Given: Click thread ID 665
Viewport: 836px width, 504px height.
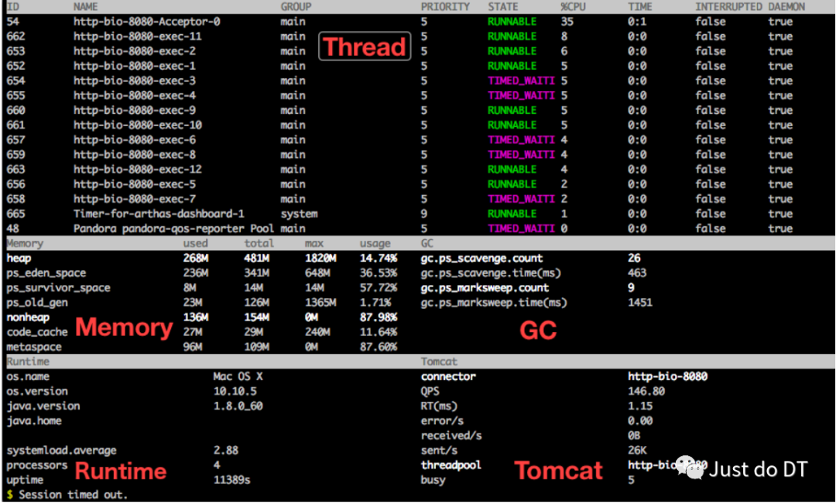Looking at the screenshot, I should coord(16,214).
